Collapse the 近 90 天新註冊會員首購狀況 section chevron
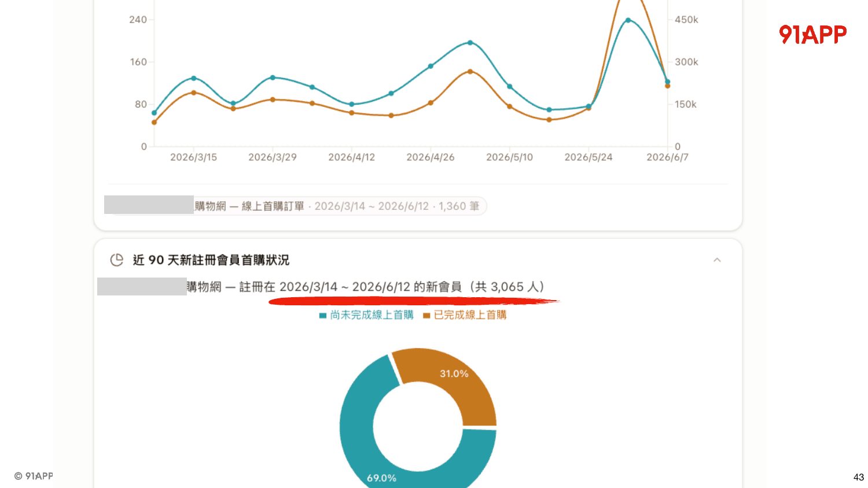 pyautogui.click(x=717, y=260)
